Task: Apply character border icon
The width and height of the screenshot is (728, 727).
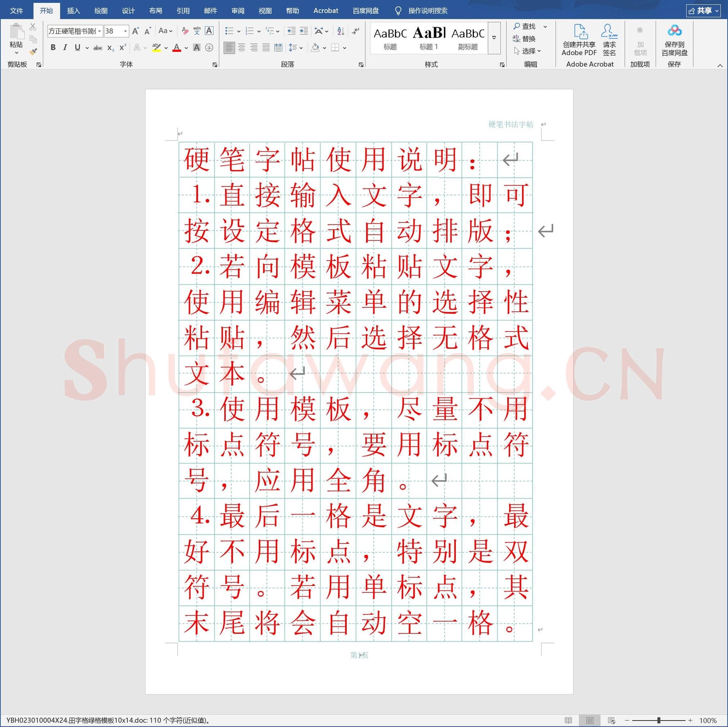Action: click(209, 31)
